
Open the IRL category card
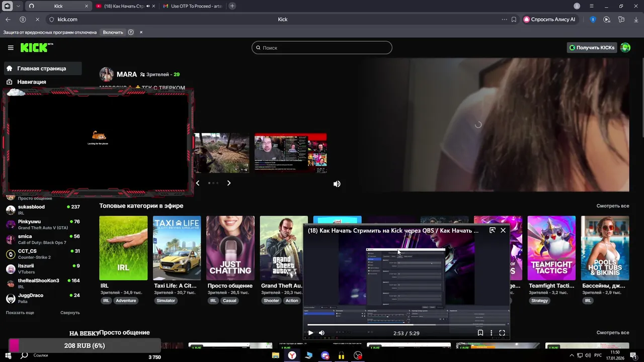pos(123,248)
